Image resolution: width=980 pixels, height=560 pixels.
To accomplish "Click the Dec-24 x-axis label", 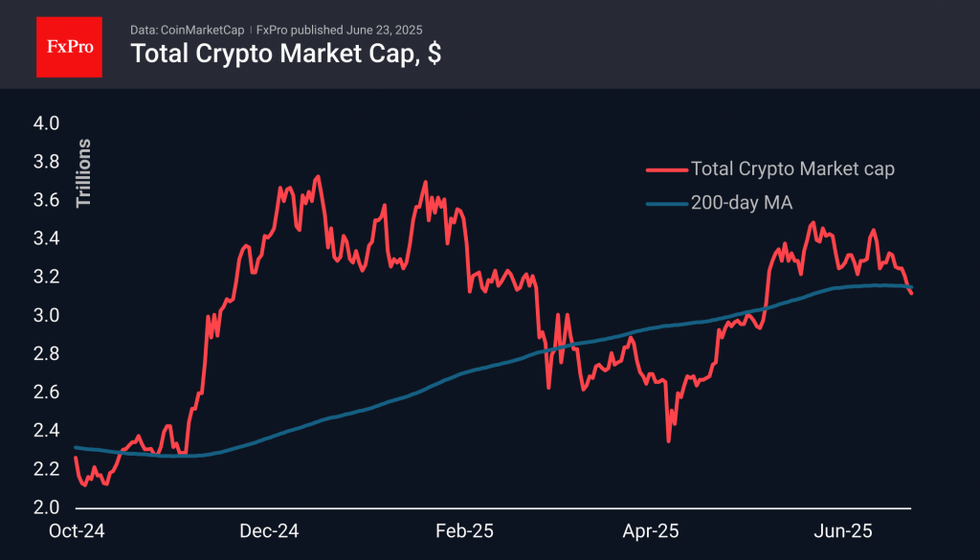I will 269,529.
